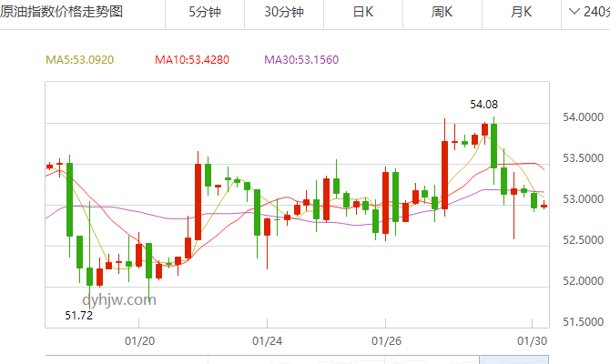This screenshot has width=610, height=364.
Task: Switch to the 5分钟 chart tab
Action: [x=204, y=12]
